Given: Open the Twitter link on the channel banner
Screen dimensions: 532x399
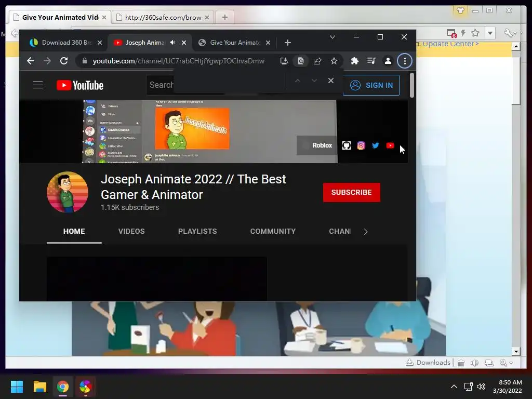Looking at the screenshot, I should [376, 145].
